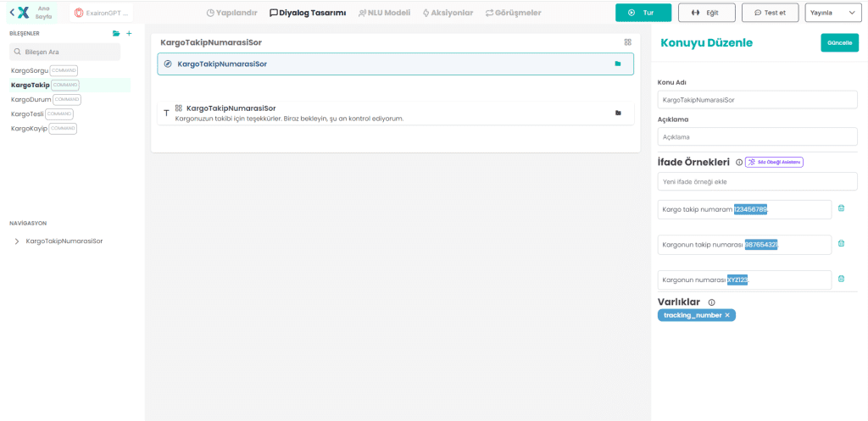Select the KargoTakipNumarasiSor intent row
Screen dimensions: 868x421
[395, 64]
